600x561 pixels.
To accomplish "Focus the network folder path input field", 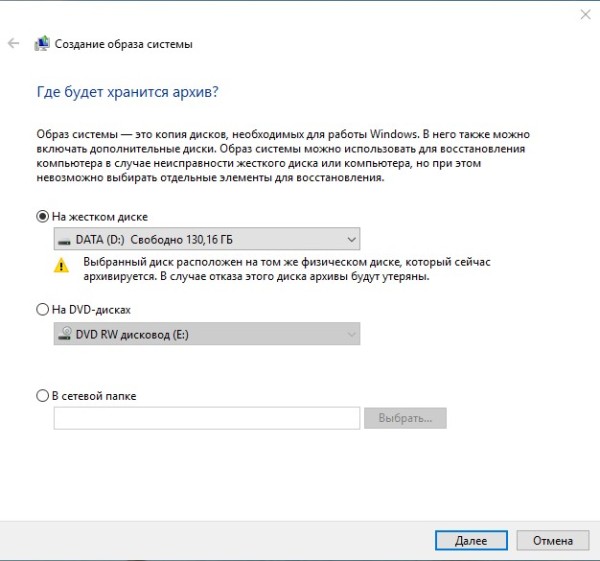I will [x=206, y=418].
